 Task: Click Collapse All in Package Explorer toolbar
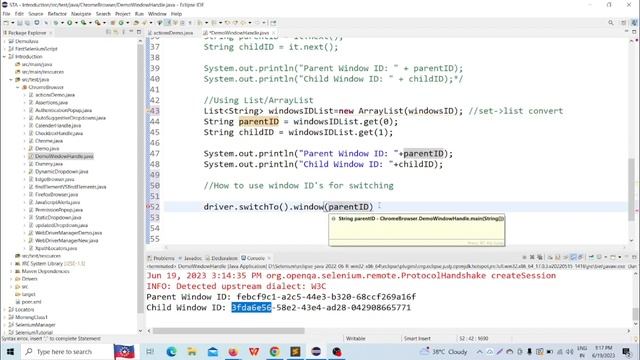(109, 32)
